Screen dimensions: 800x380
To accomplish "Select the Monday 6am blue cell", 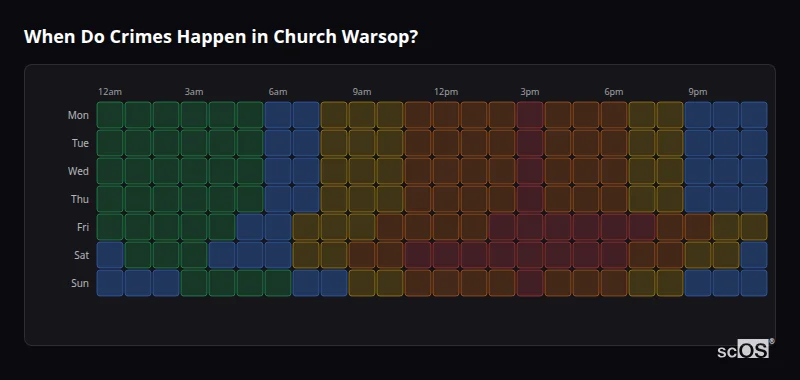I will (278, 115).
